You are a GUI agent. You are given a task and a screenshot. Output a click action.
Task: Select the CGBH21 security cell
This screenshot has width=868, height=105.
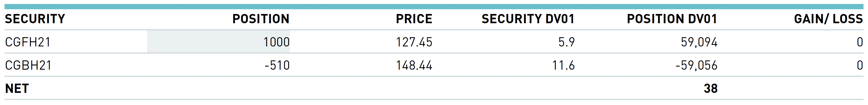28,65
